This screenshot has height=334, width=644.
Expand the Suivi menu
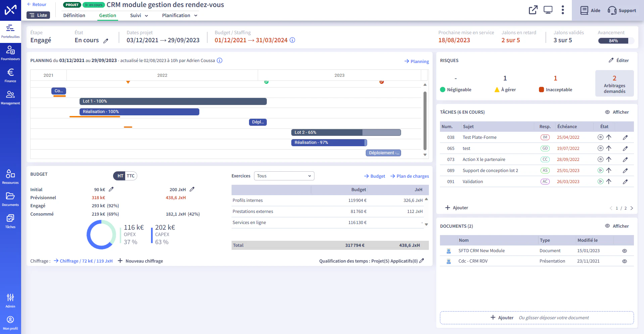(139, 15)
